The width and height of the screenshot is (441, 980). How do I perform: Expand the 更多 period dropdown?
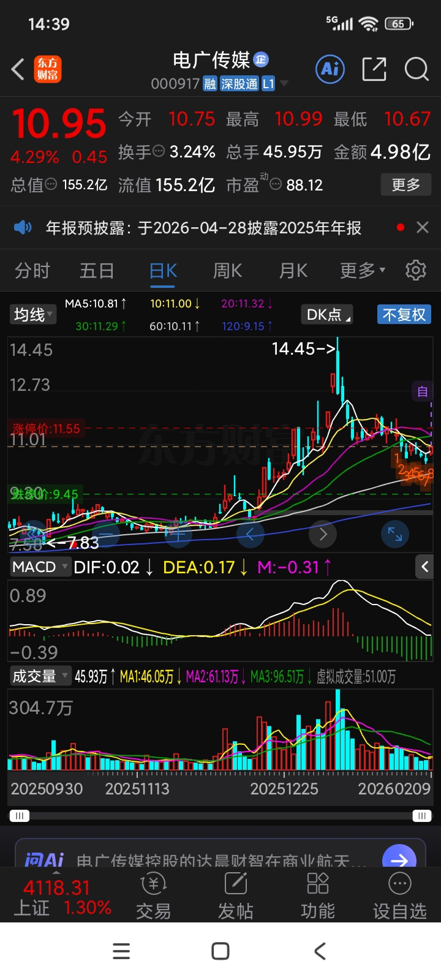pos(363,270)
